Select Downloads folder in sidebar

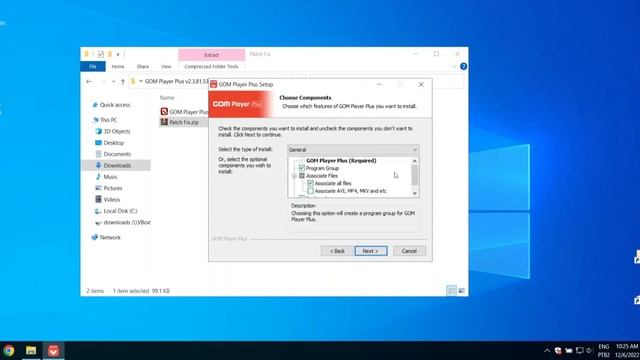point(116,165)
